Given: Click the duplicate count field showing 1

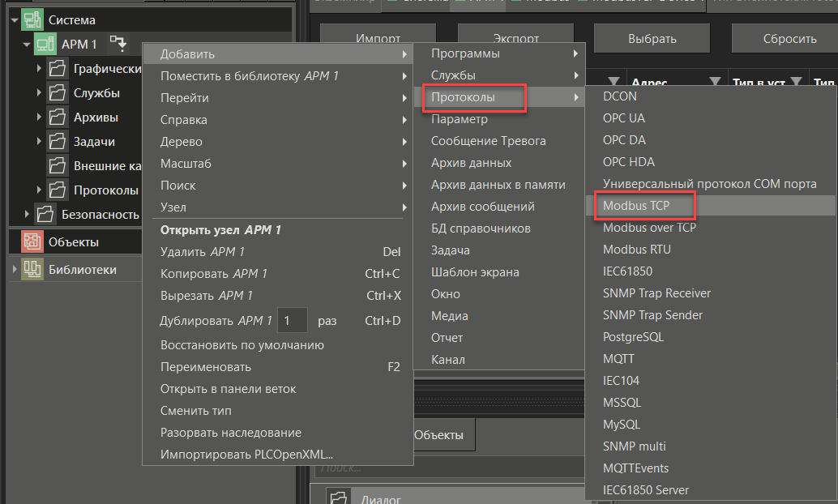Looking at the screenshot, I should [291, 321].
